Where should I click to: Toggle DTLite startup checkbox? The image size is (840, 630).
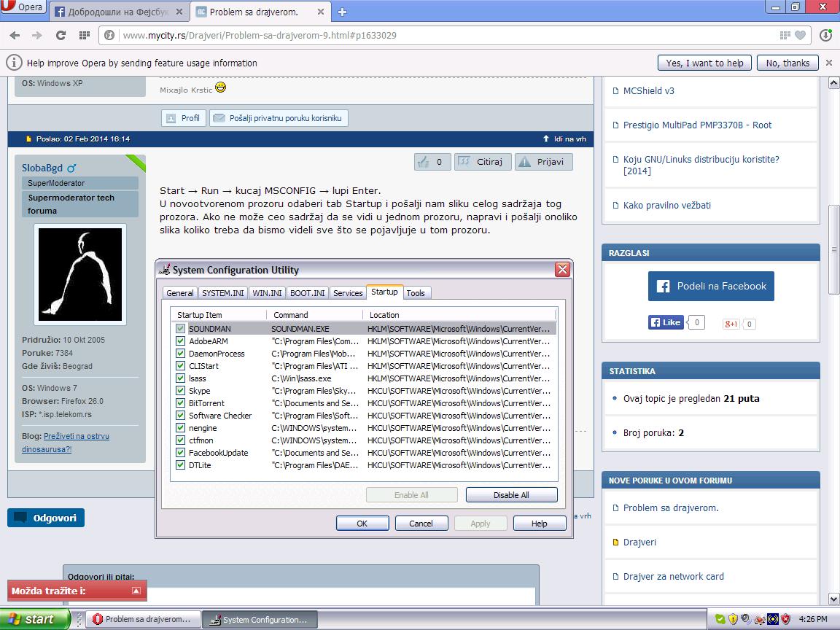pos(181,465)
